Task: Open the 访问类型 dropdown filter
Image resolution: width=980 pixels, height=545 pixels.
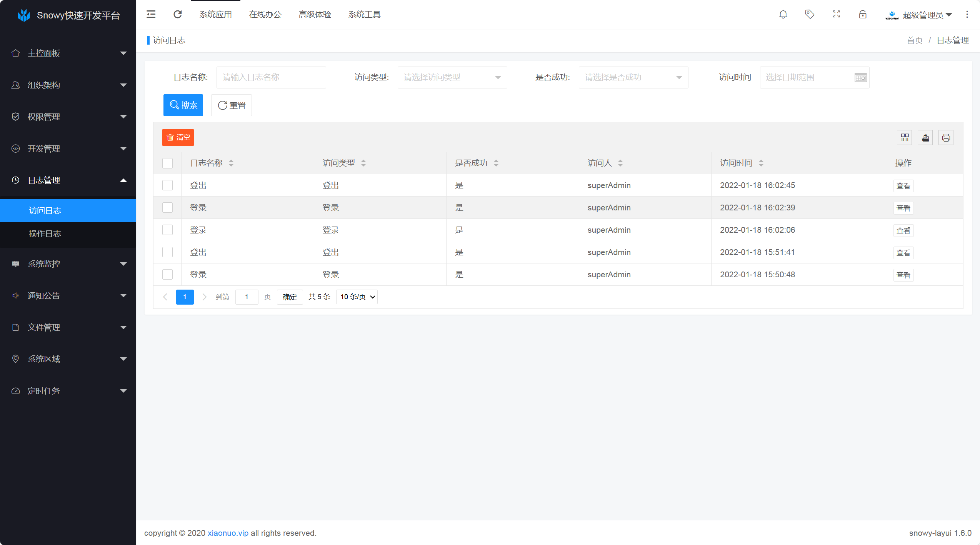Action: (452, 77)
